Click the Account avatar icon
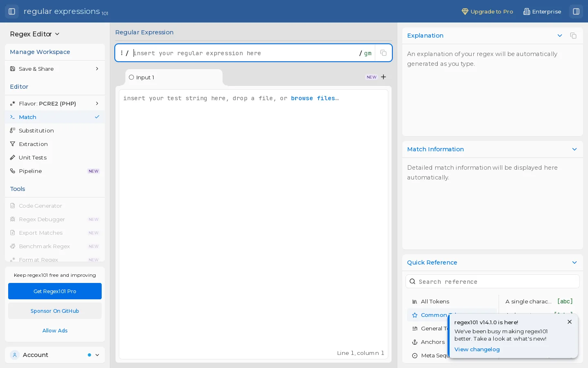This screenshot has width=588, height=368. tap(15, 355)
